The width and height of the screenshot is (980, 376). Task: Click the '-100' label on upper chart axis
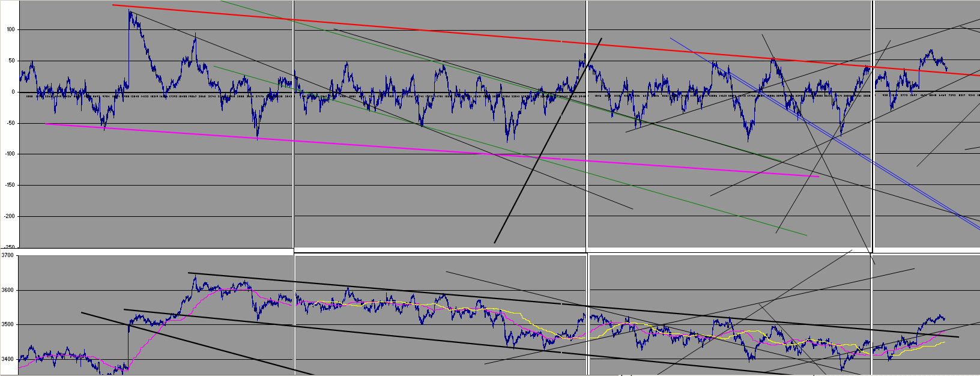click(x=11, y=154)
